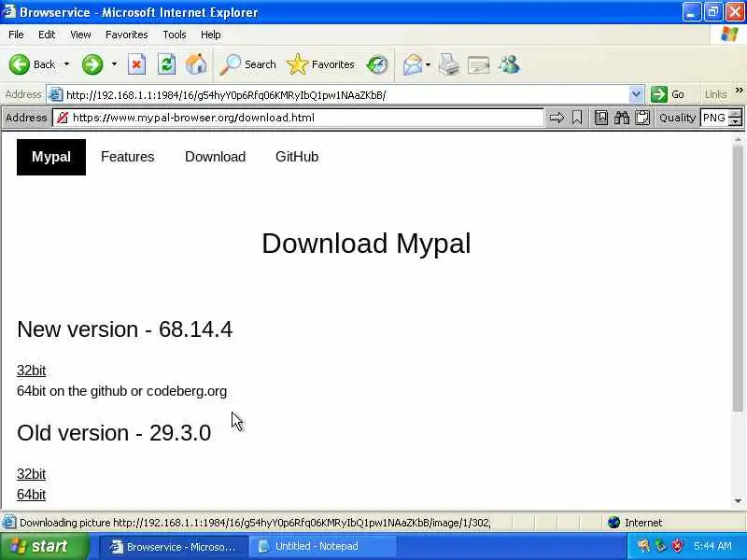Screen dimensions: 747x560
Task: Click the binoculars Find icon
Action: [x=622, y=118]
